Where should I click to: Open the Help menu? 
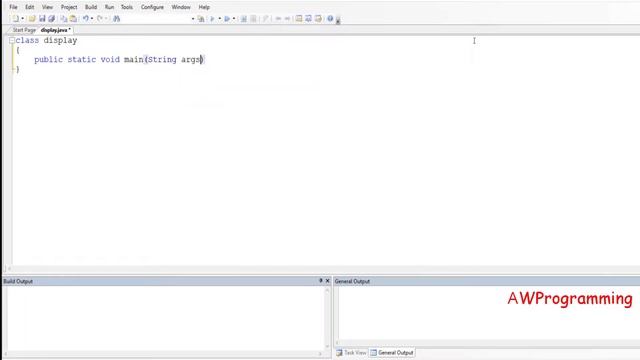pos(204,7)
